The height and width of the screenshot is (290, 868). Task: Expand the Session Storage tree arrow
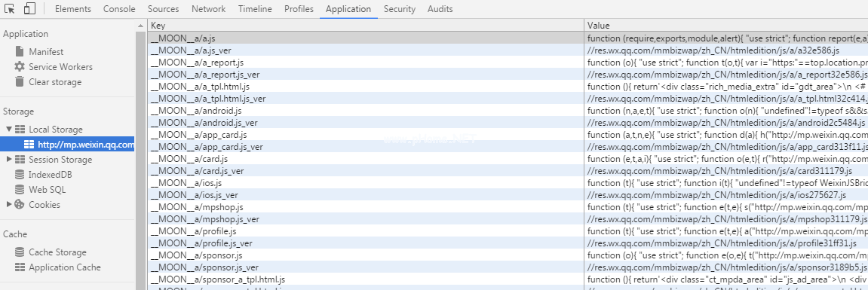point(9,160)
